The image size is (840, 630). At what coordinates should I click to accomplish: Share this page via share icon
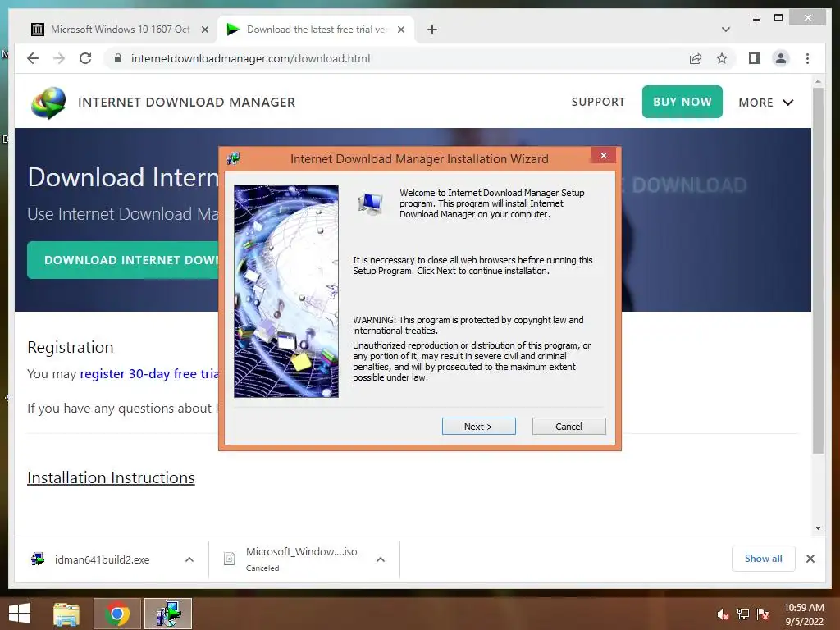(696, 58)
